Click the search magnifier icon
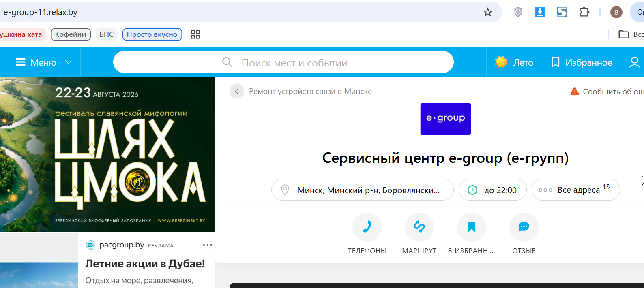644x288 pixels. click(x=227, y=62)
